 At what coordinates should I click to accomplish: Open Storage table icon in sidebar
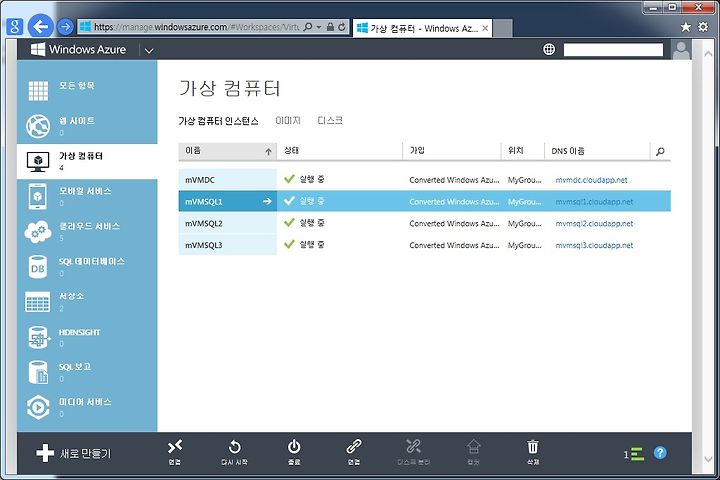point(38,302)
